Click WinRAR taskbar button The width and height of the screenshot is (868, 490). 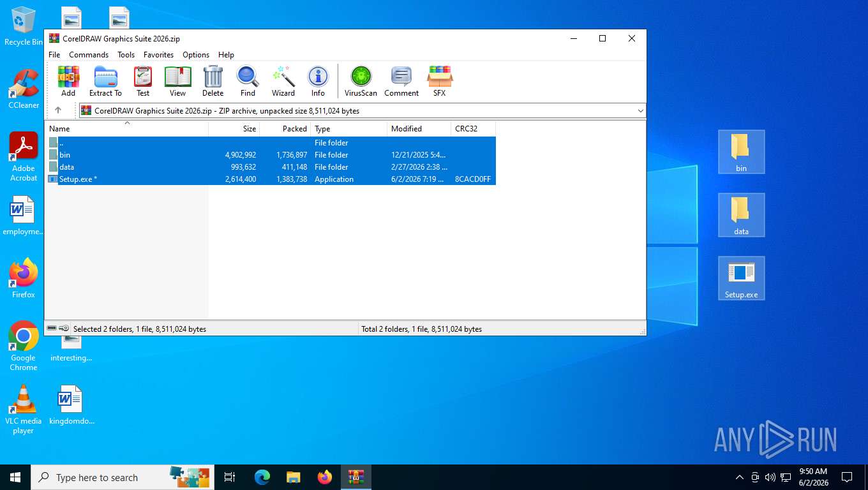356,477
